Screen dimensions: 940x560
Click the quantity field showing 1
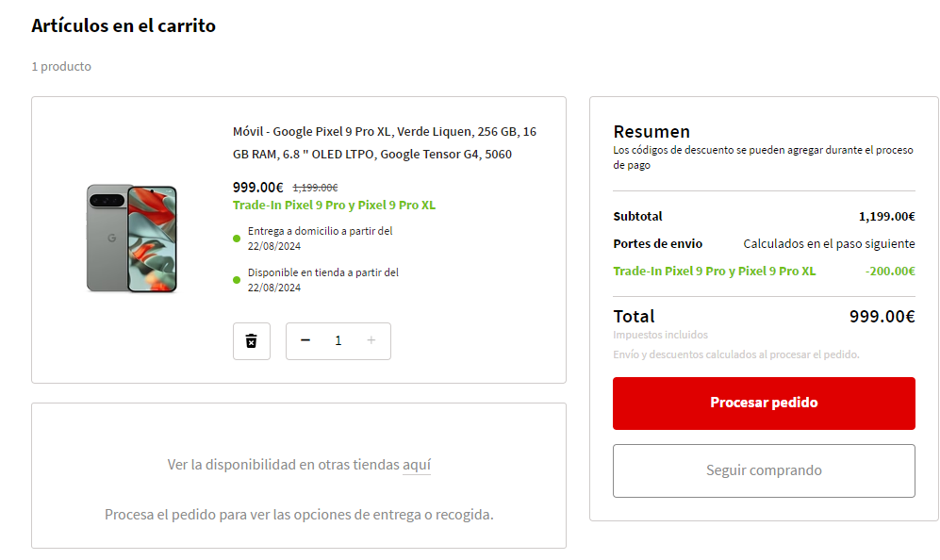pyautogui.click(x=338, y=341)
